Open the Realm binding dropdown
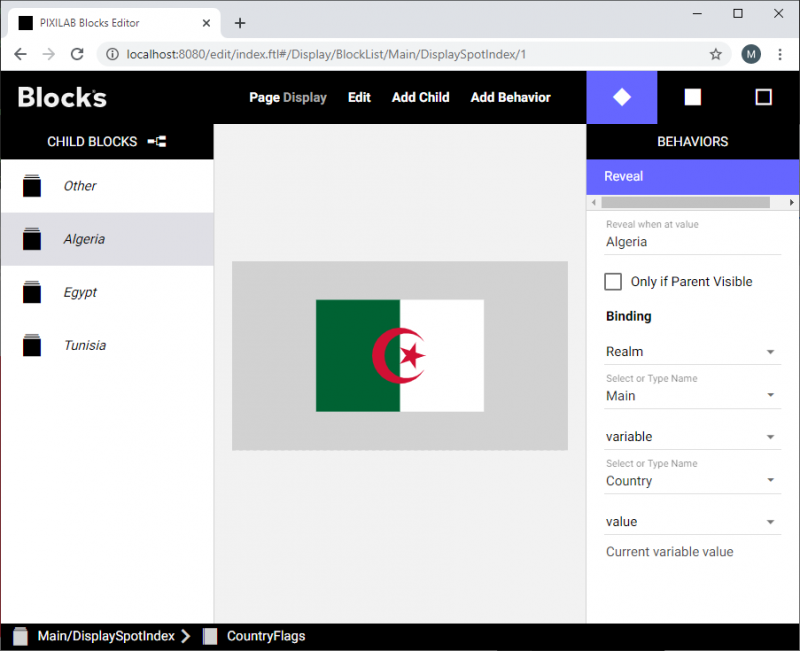The image size is (800, 651). [x=692, y=352]
